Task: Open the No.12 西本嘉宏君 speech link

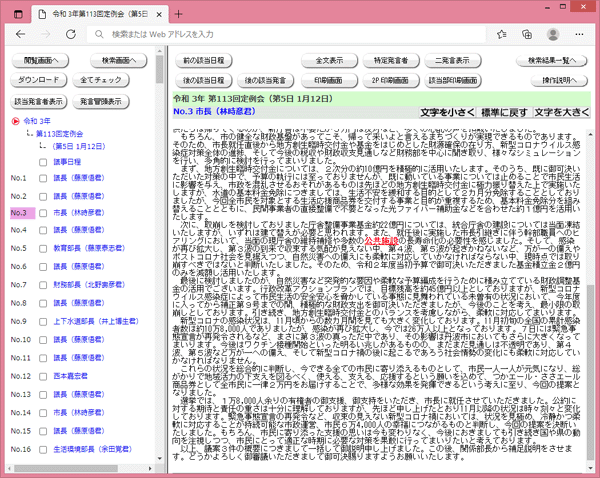Action: [x=70, y=376]
